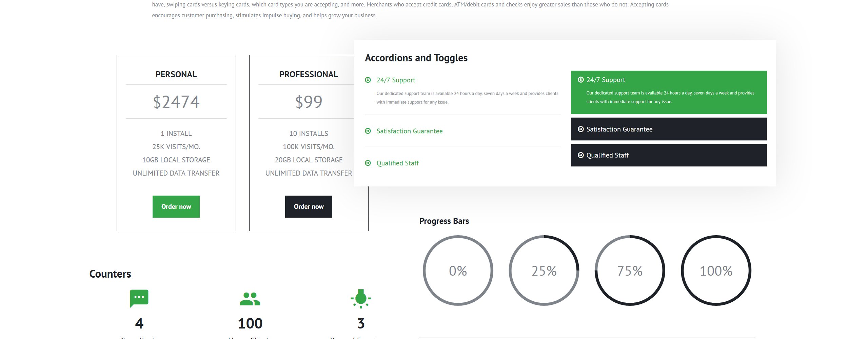Select the 75% circular progress bar
The image size is (868, 339).
(x=630, y=271)
